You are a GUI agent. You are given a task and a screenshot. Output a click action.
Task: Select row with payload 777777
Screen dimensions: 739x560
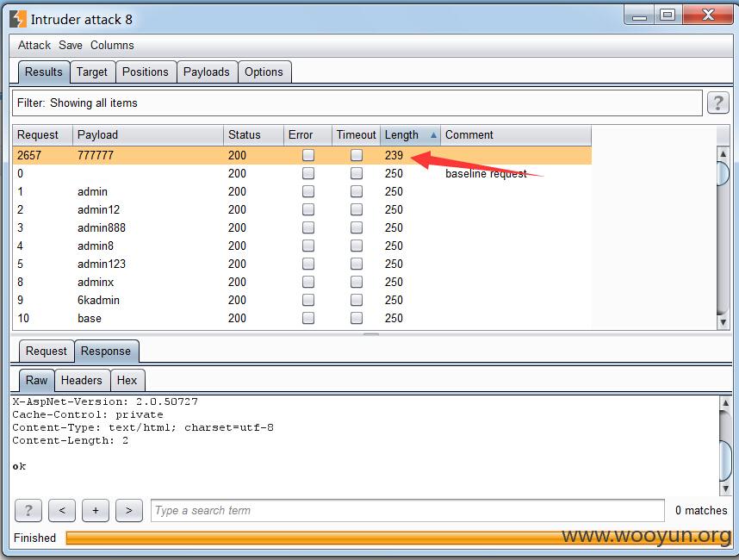point(301,155)
